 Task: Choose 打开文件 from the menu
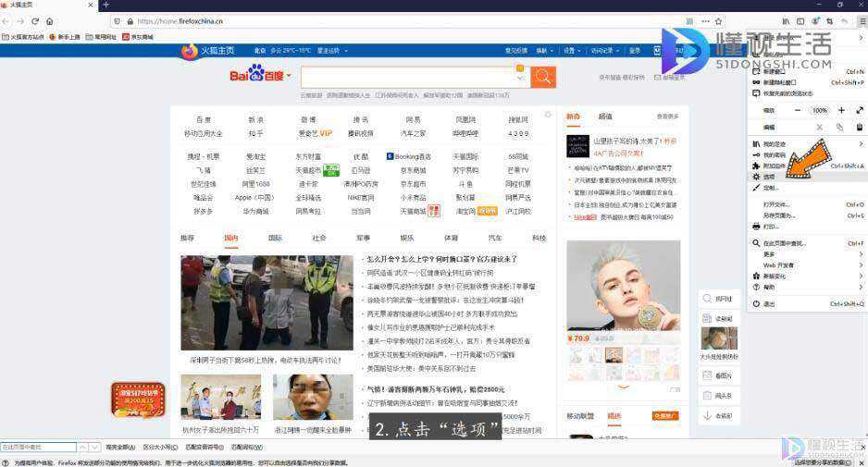[807, 204]
